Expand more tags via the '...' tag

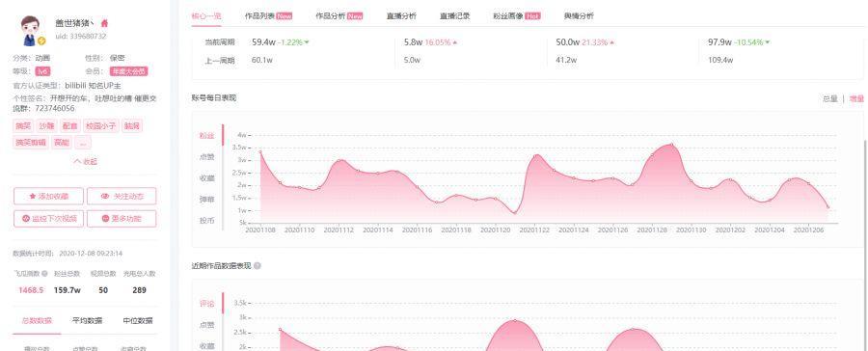(x=83, y=143)
